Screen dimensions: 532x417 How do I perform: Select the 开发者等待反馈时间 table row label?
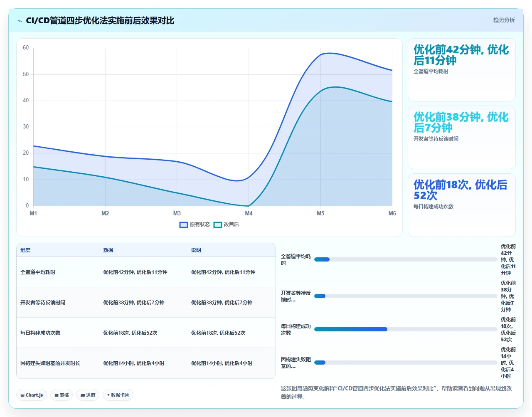(43, 303)
